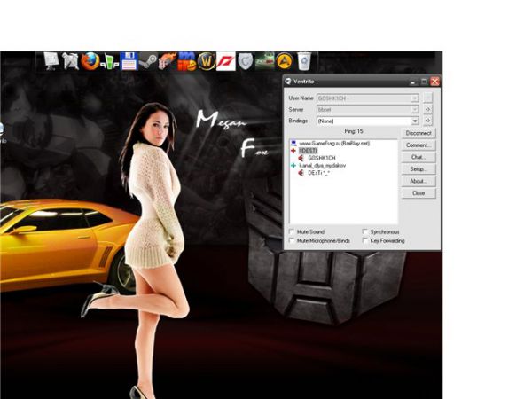
Task: Open the crossed-tools dock icon beside the monitor
Action: (70, 61)
